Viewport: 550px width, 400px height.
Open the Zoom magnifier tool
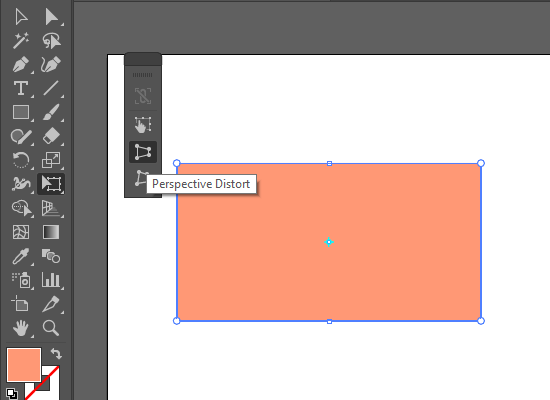51,328
